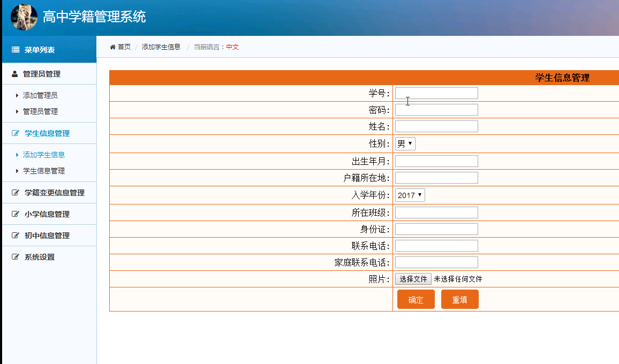The height and width of the screenshot is (364, 619).
Task: Open the 小学信息管理 menu
Action: coord(49,214)
